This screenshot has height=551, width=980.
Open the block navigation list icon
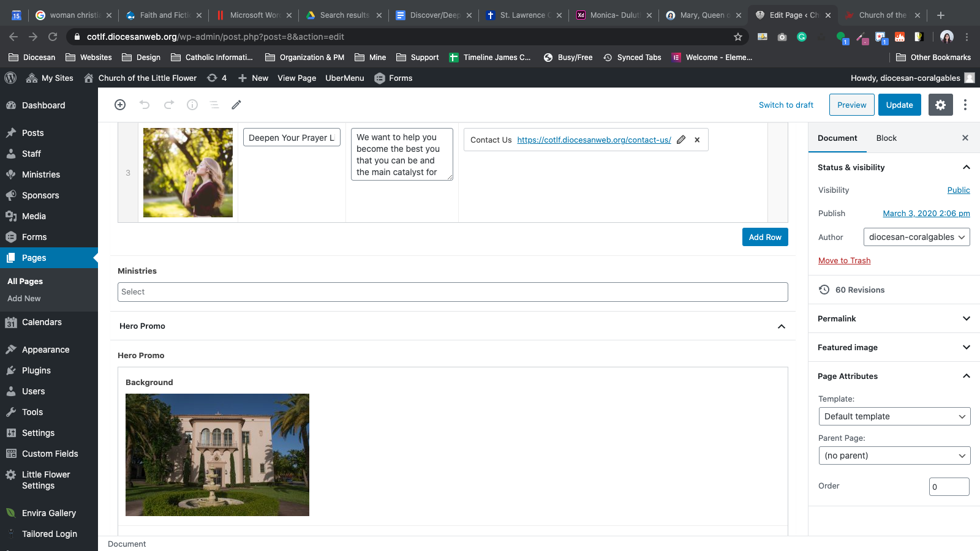(214, 105)
